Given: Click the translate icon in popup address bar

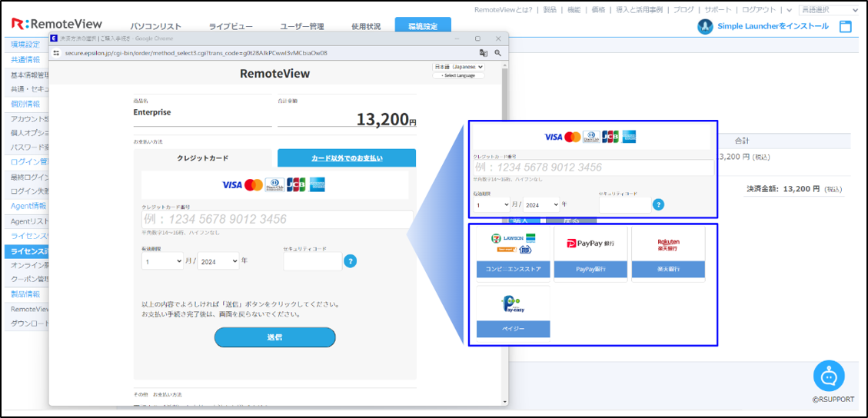Looking at the screenshot, I should tap(484, 53).
